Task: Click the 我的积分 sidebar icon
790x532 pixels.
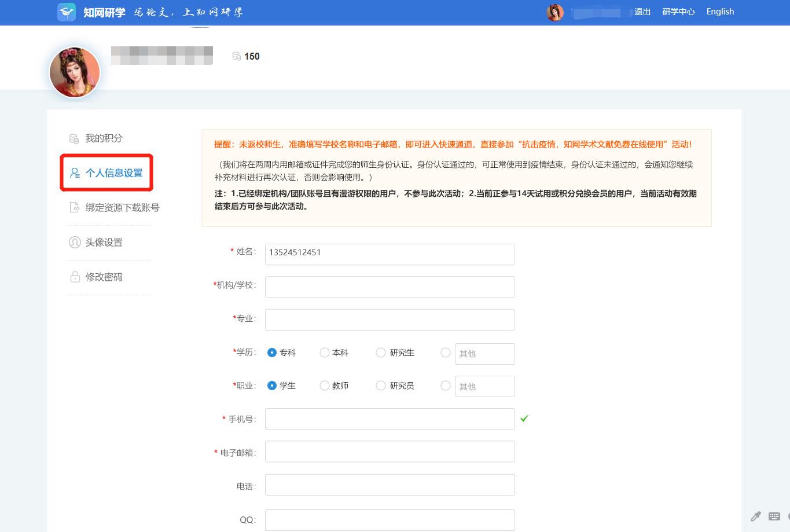Action: (74, 138)
